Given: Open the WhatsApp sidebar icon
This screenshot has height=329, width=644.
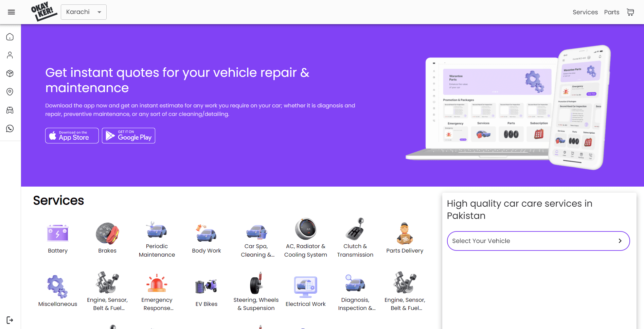Looking at the screenshot, I should coord(10,128).
